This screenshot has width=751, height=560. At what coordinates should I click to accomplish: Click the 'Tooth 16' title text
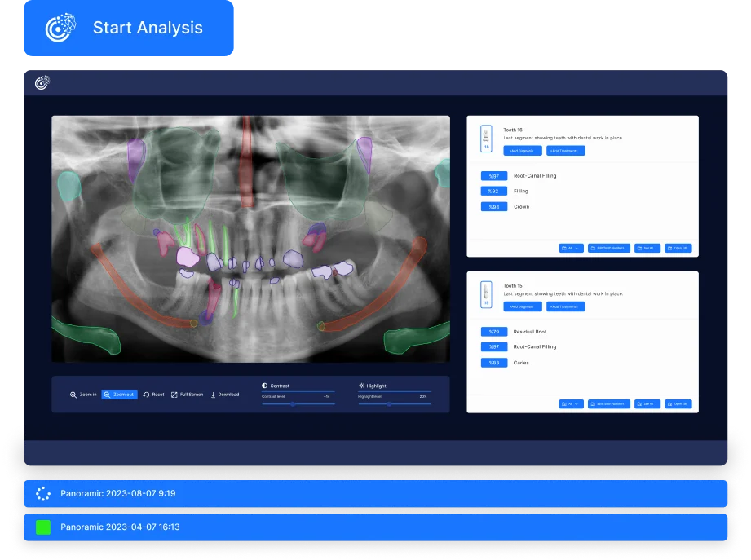tap(512, 130)
